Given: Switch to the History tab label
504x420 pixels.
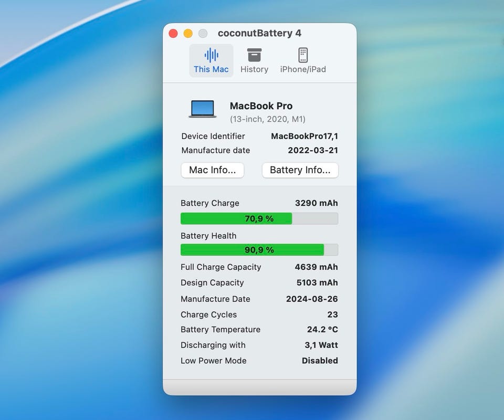Looking at the screenshot, I should coord(254,69).
